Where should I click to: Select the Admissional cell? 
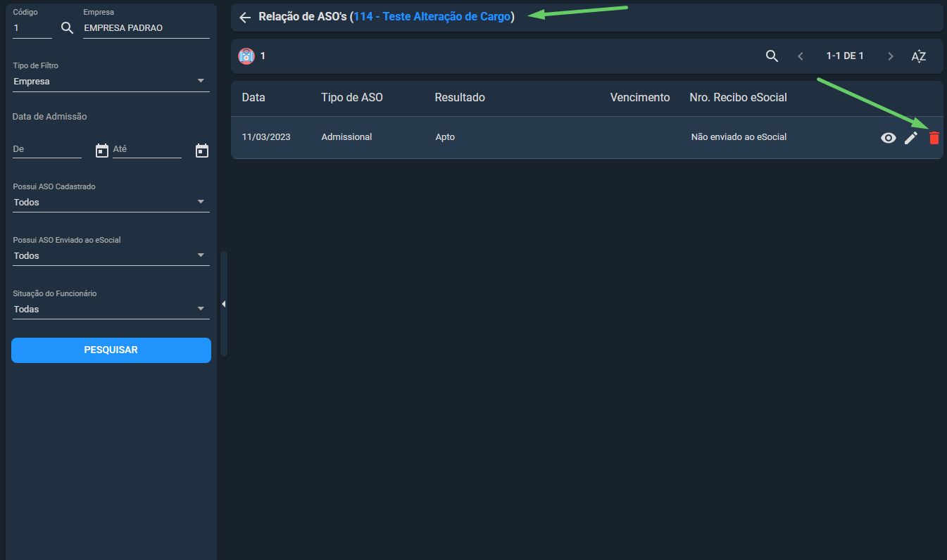coord(346,137)
